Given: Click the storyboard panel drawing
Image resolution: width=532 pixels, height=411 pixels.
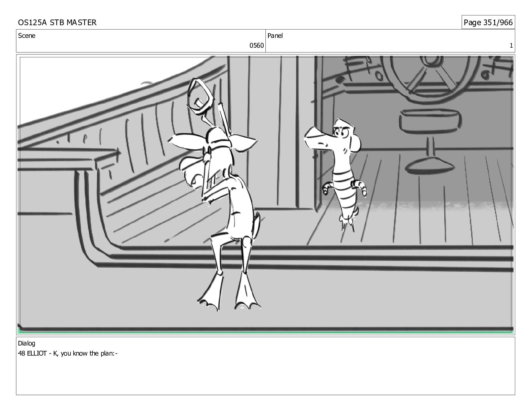Looking at the screenshot, I should (265, 195).
